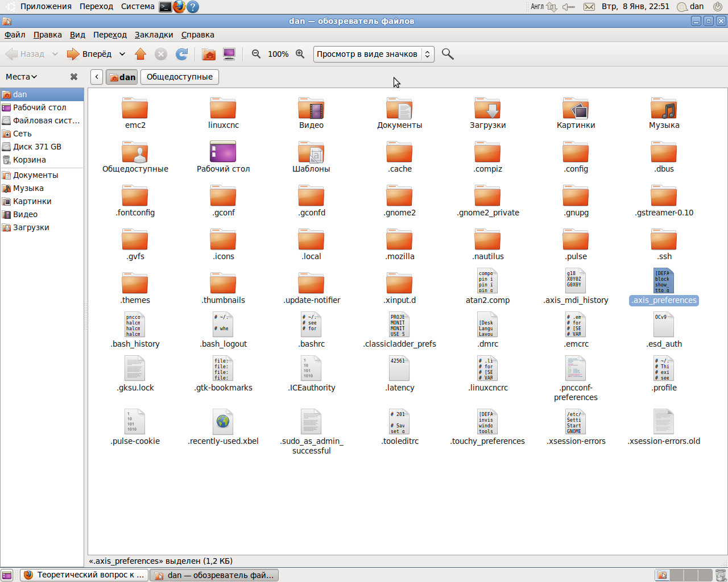This screenshot has width=728, height=582.
Task: Reload the current folder view
Action: click(181, 54)
